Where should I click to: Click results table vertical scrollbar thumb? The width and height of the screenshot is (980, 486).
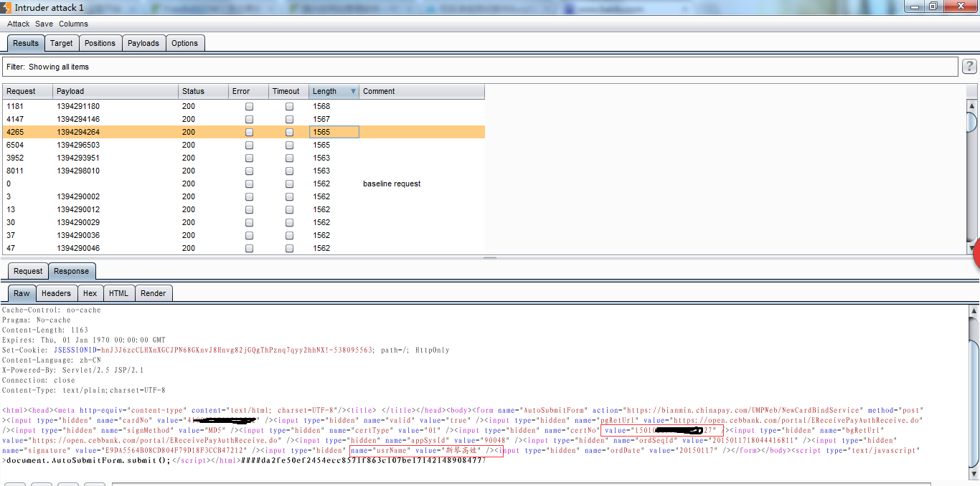[x=972, y=123]
